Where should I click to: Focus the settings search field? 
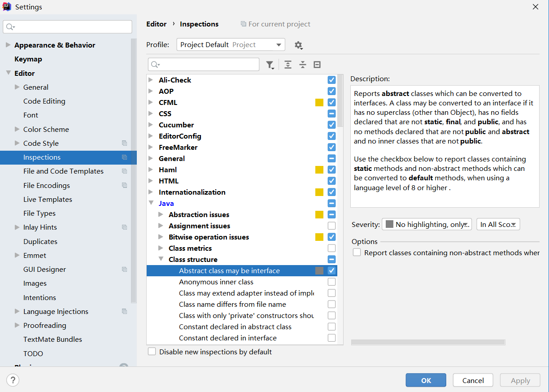click(x=67, y=27)
